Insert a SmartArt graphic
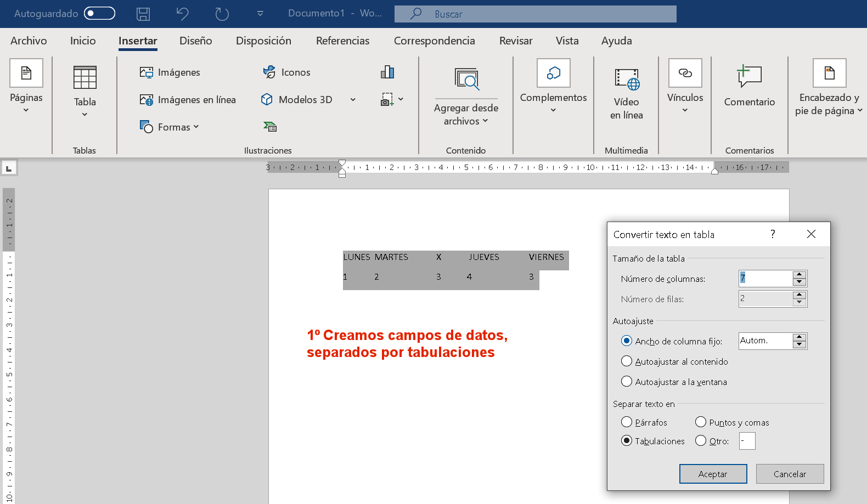The width and height of the screenshot is (867, 504). point(270,127)
